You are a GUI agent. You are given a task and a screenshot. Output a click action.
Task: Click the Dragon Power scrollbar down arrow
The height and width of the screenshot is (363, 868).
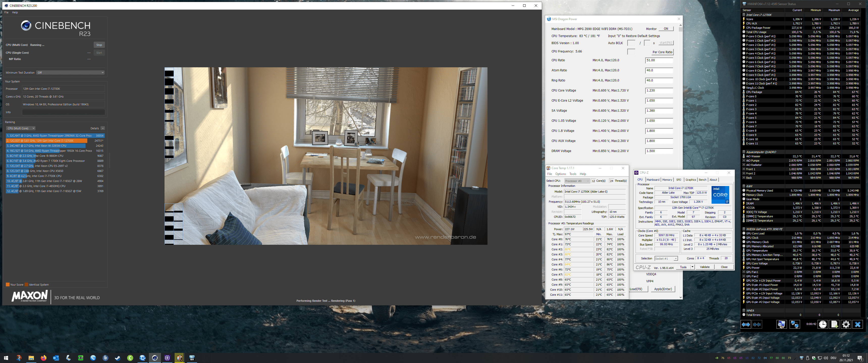click(680, 297)
